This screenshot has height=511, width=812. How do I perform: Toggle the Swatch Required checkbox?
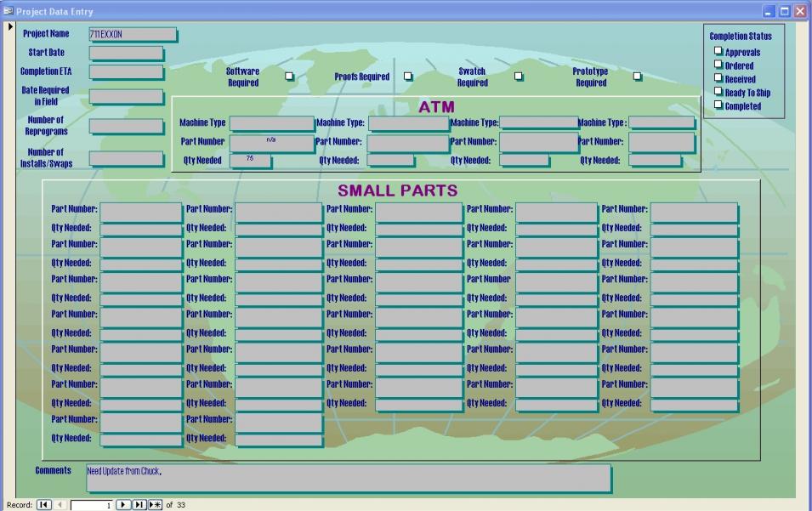coord(518,77)
